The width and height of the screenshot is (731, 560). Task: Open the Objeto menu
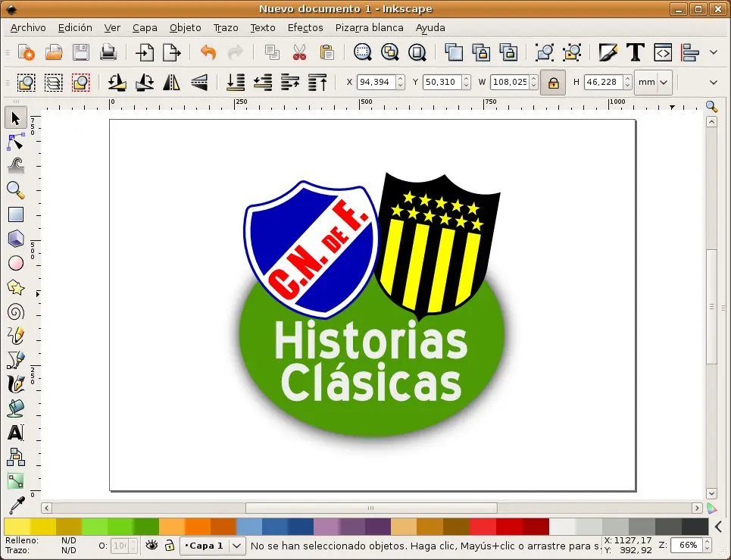point(185,28)
